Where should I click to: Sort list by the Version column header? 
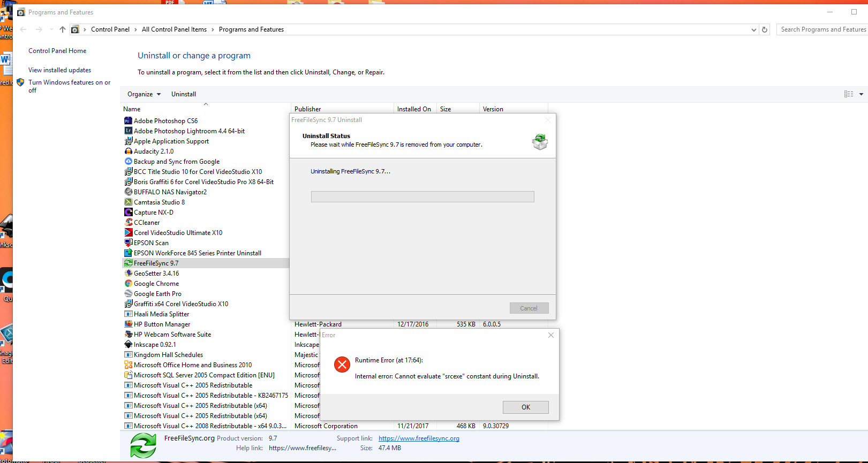tap(514, 109)
